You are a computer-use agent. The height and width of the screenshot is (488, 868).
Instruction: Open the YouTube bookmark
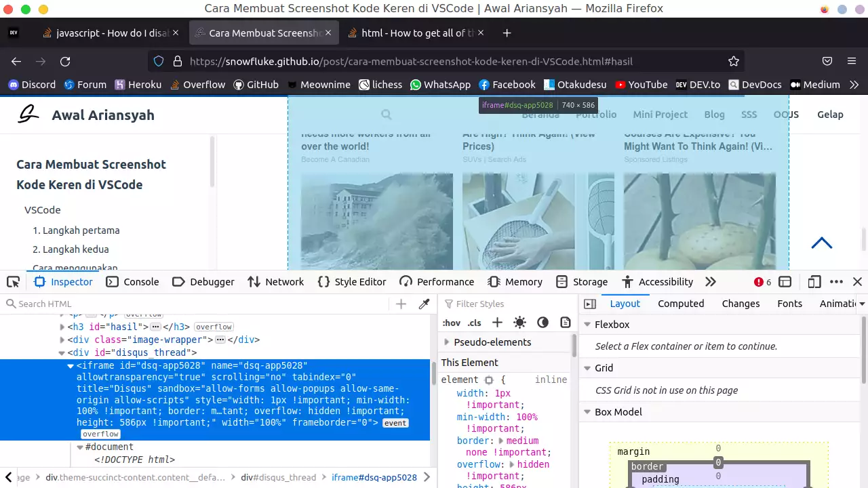coord(642,85)
